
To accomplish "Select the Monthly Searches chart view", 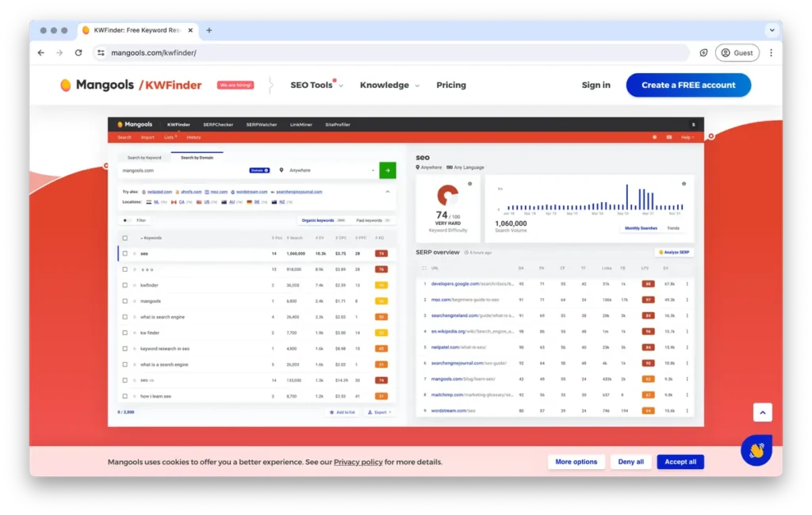I will pos(641,228).
